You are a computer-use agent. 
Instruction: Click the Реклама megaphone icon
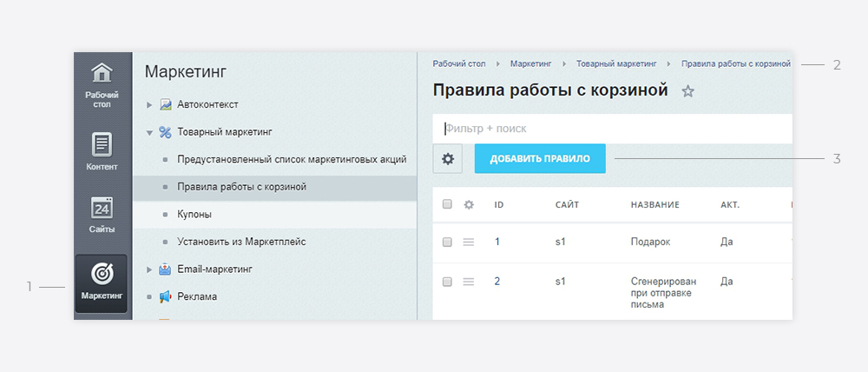click(165, 296)
